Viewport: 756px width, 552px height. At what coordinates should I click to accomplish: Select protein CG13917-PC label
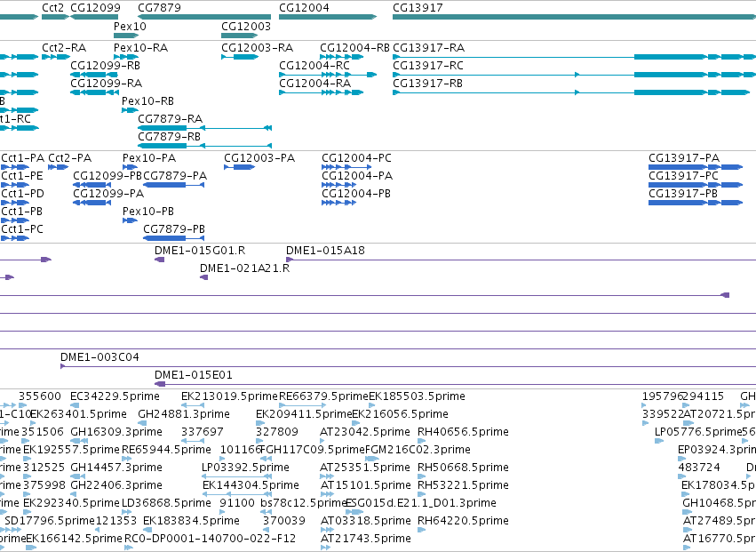(683, 176)
